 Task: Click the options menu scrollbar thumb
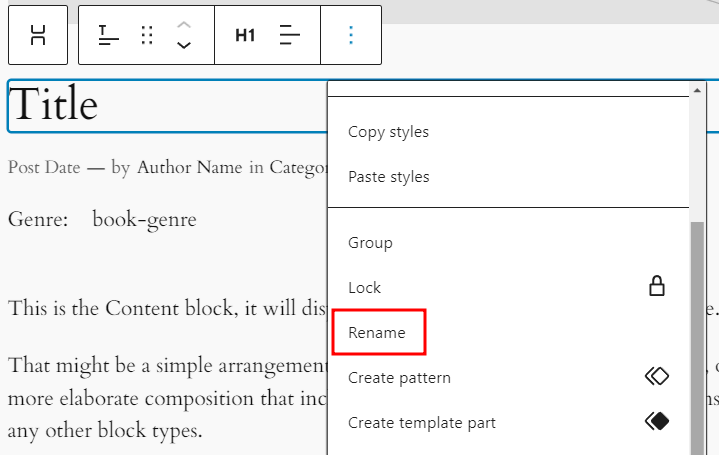click(x=697, y=330)
